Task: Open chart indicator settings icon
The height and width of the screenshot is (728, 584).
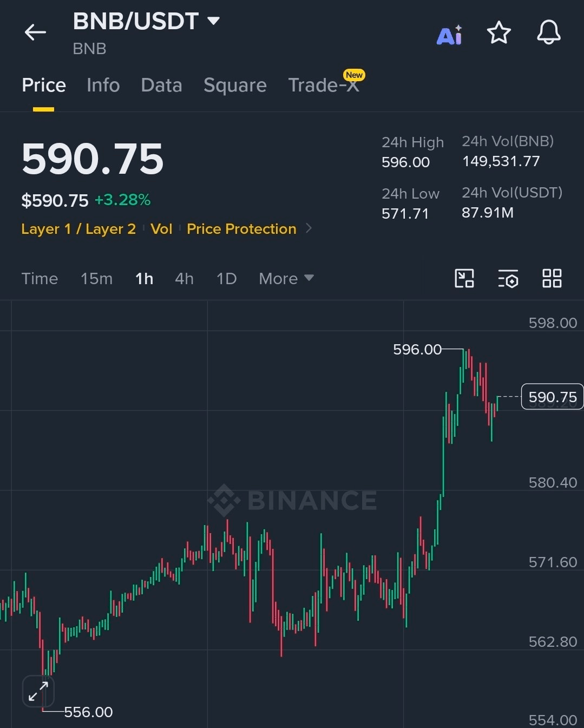Action: pos(508,278)
